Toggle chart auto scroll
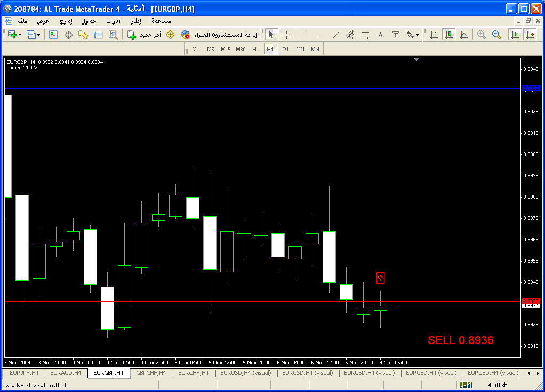 tap(515, 35)
